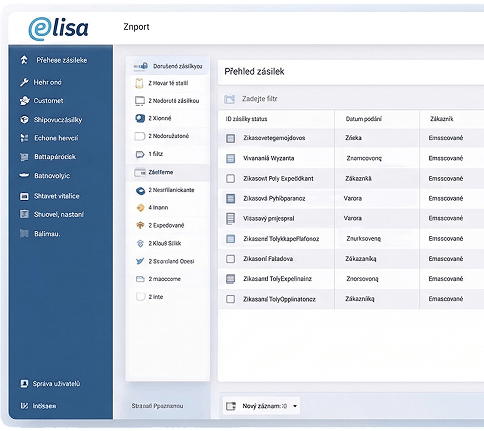Viewport: 484px width, 431px height.
Task: Click the Stuovel, nastaní icon
Action: 24,214
